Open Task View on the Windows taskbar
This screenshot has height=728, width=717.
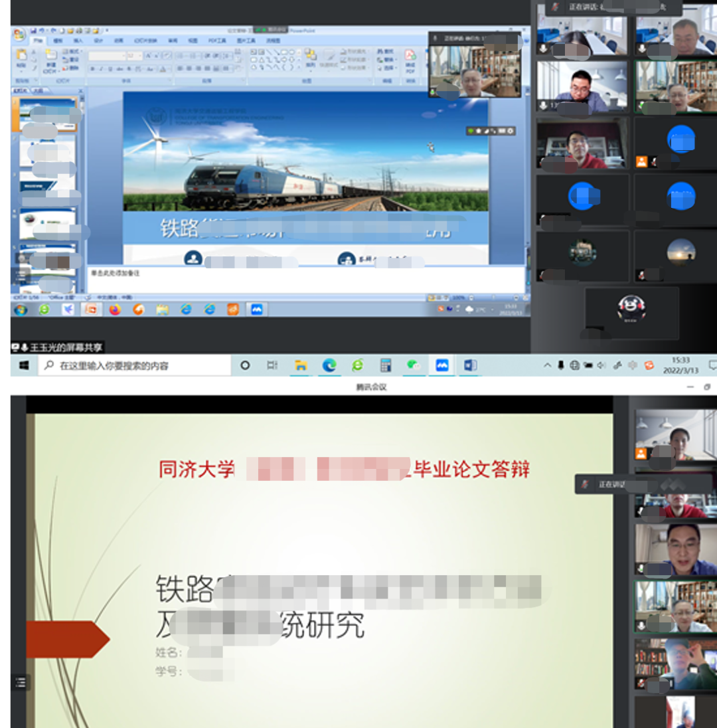tap(272, 365)
